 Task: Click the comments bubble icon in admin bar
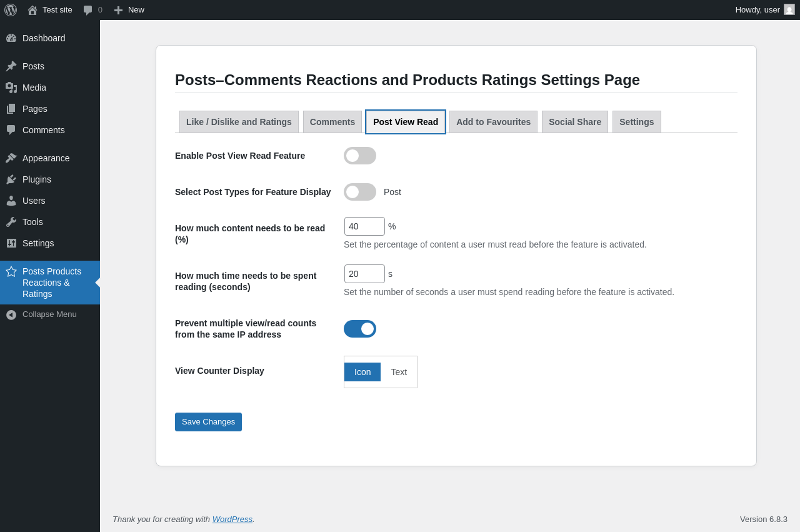point(88,10)
